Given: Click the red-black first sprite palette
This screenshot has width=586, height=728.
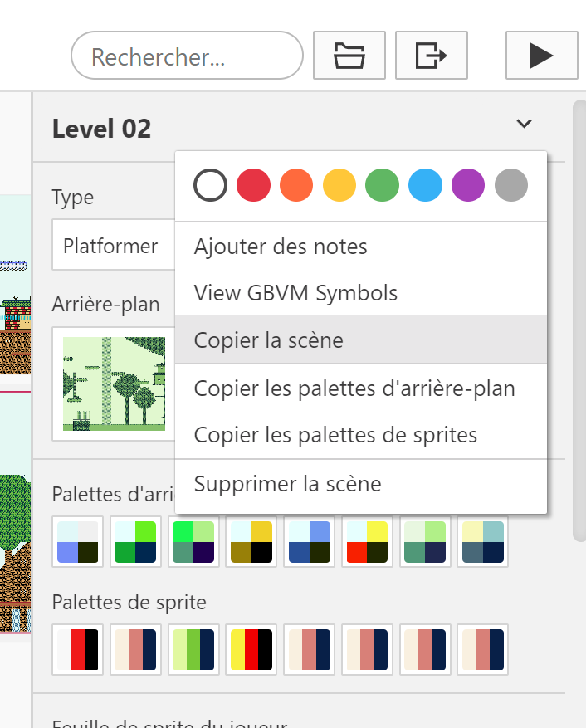Looking at the screenshot, I should (78, 650).
